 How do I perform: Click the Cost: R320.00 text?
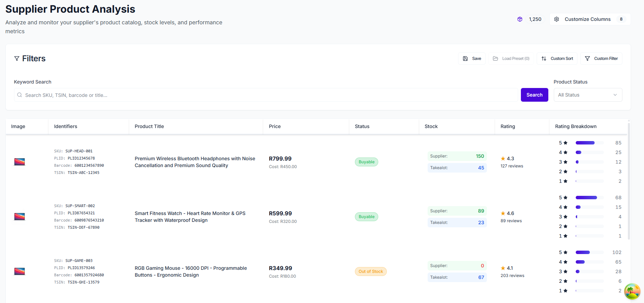(283, 222)
